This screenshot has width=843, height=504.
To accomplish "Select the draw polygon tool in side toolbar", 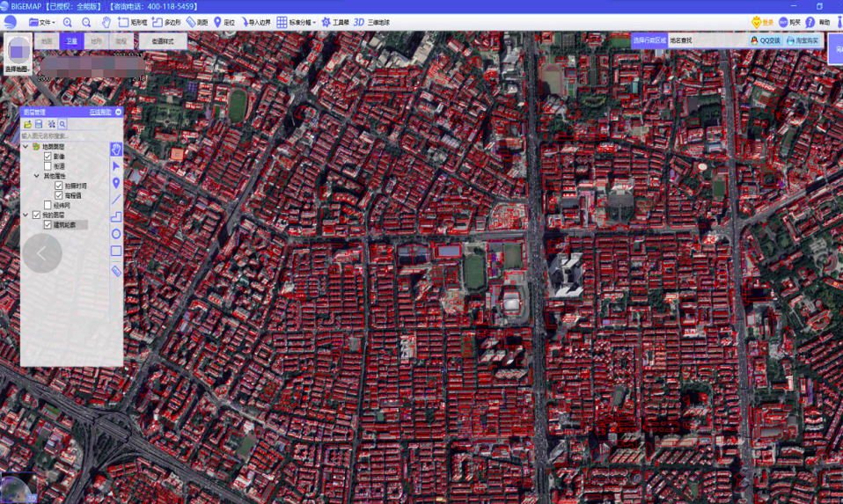I will coord(116,217).
